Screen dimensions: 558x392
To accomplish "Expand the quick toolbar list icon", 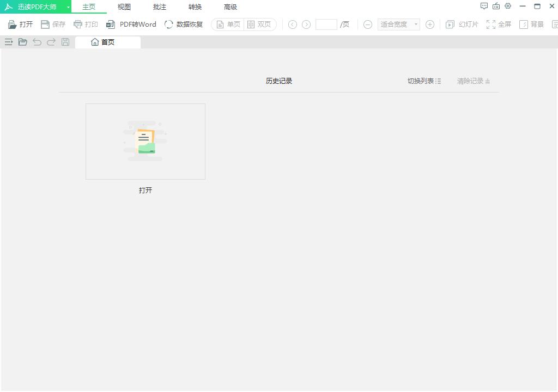I will tap(9, 42).
